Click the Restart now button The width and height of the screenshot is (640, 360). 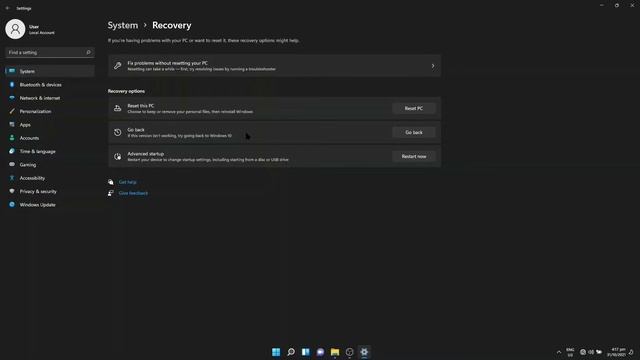pos(413,156)
